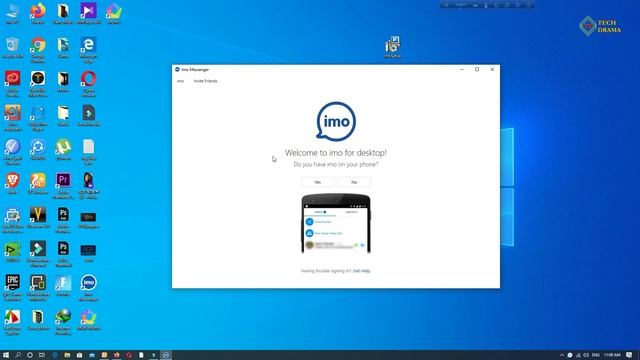Open the Windows Start menu
Viewport: 640px width, 360px height.
coord(6,355)
